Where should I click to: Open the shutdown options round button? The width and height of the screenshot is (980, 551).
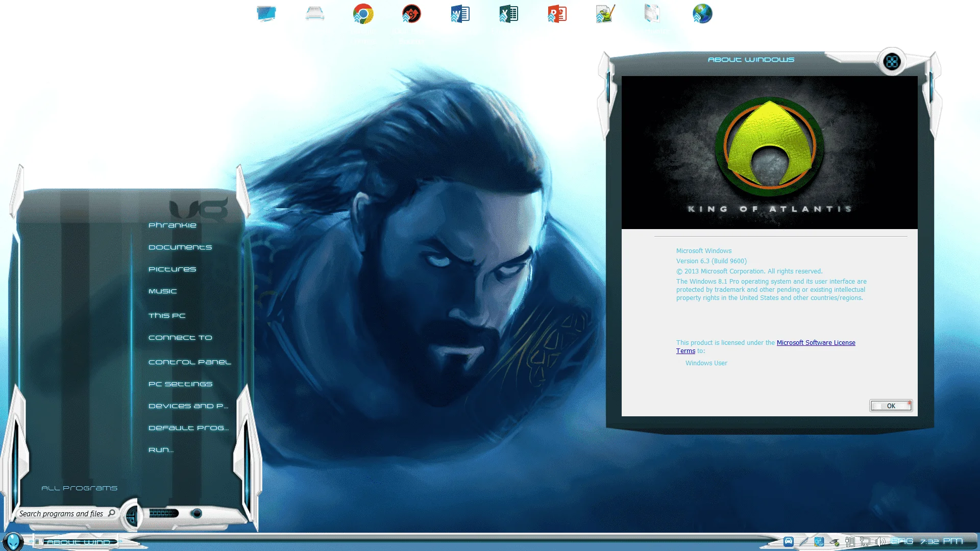coord(197,513)
